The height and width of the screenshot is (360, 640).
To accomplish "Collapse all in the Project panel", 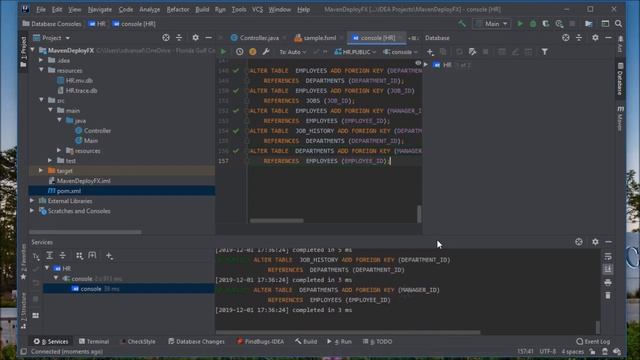I will click(179, 38).
